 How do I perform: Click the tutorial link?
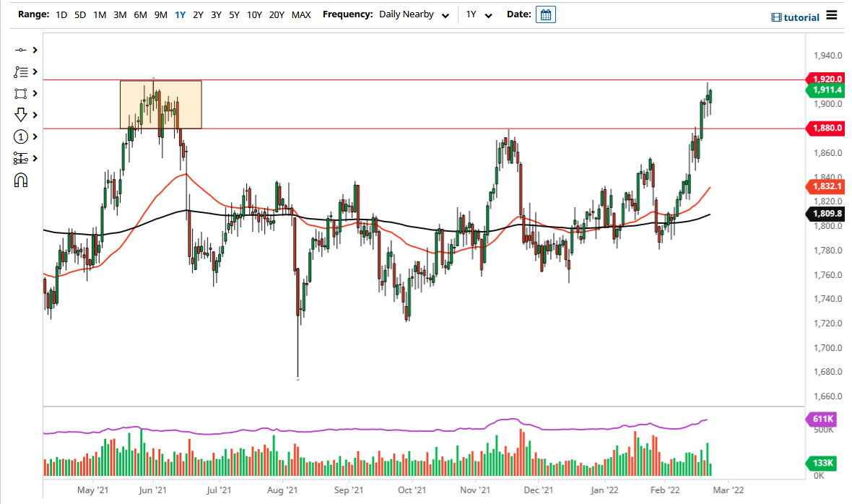pyautogui.click(x=801, y=16)
